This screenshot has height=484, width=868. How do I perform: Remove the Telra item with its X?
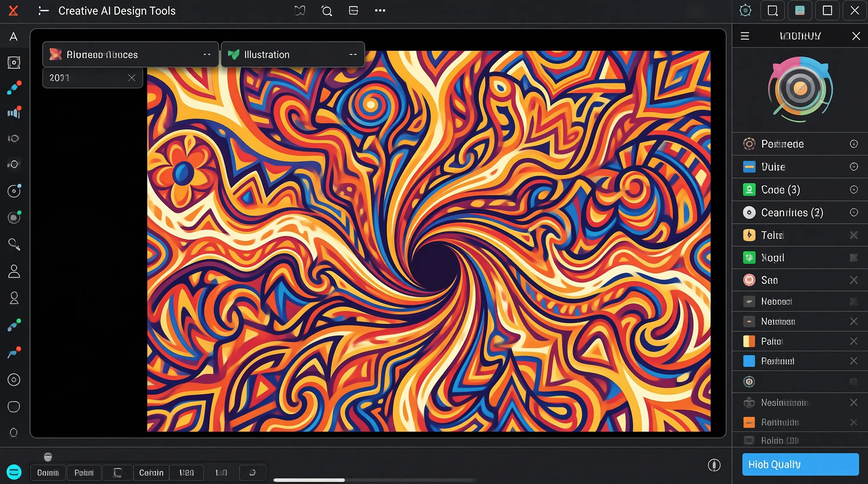pos(853,235)
